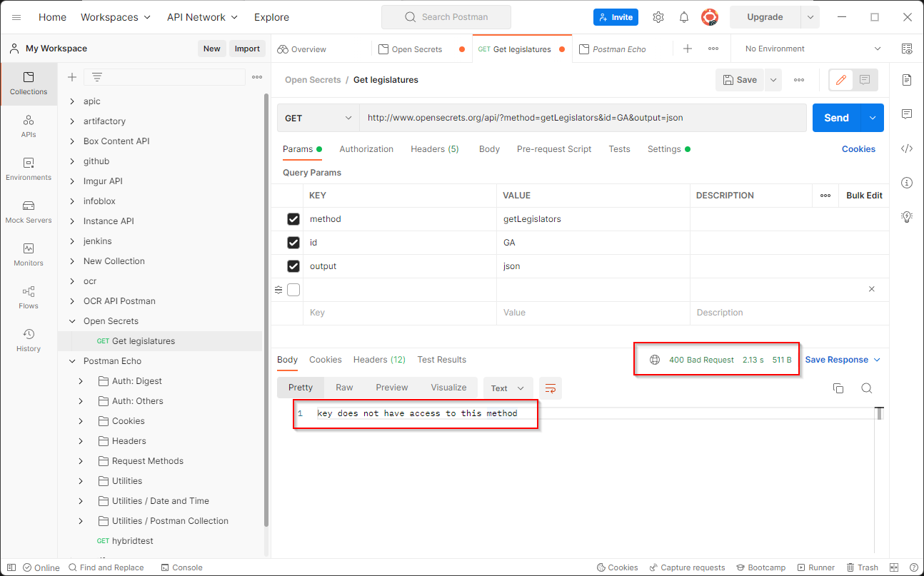Uncheck the output query parameter
924x576 pixels.
293,266
